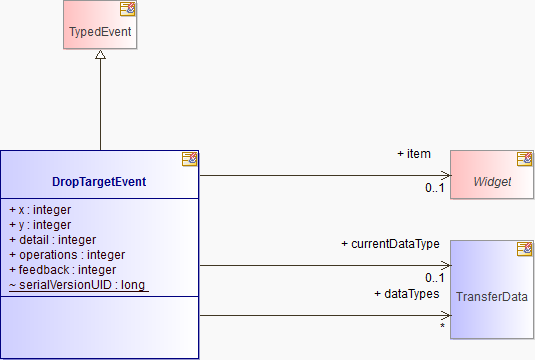Click the '+ operations : integer' attribute
The height and width of the screenshot is (360, 535).
[x=67, y=255]
